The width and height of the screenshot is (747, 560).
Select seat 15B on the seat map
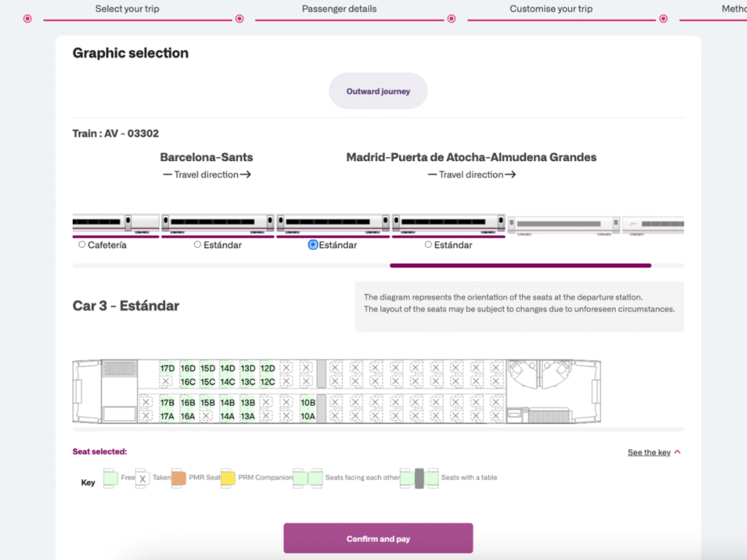coord(208,402)
